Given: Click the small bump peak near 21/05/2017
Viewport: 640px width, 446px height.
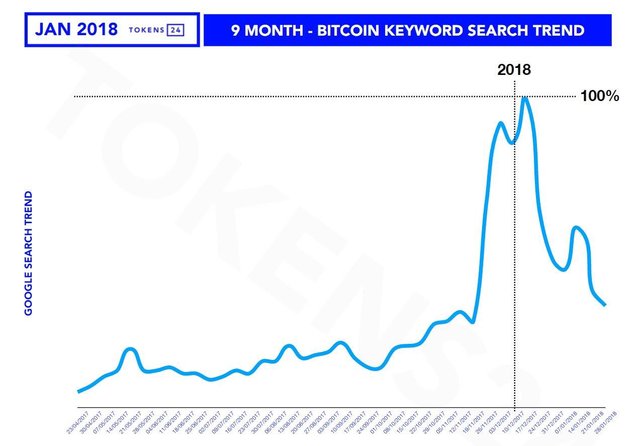Looking at the screenshot, I should tap(130, 349).
